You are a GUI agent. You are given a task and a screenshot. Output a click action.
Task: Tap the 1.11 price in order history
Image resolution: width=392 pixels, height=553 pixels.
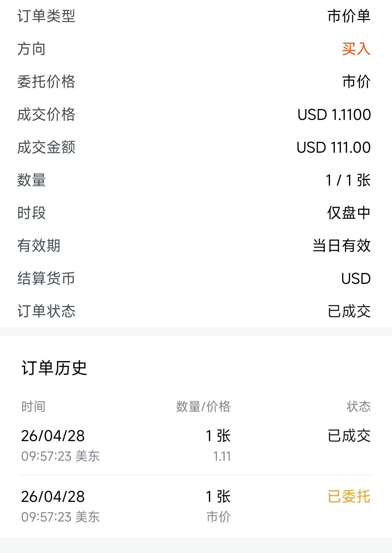(222, 457)
